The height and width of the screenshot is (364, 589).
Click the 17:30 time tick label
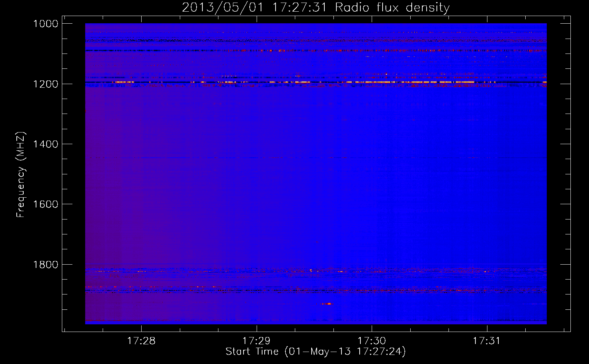coord(372,341)
